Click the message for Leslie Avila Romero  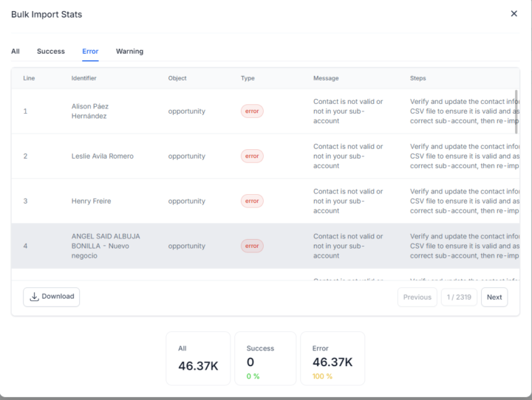pos(348,156)
